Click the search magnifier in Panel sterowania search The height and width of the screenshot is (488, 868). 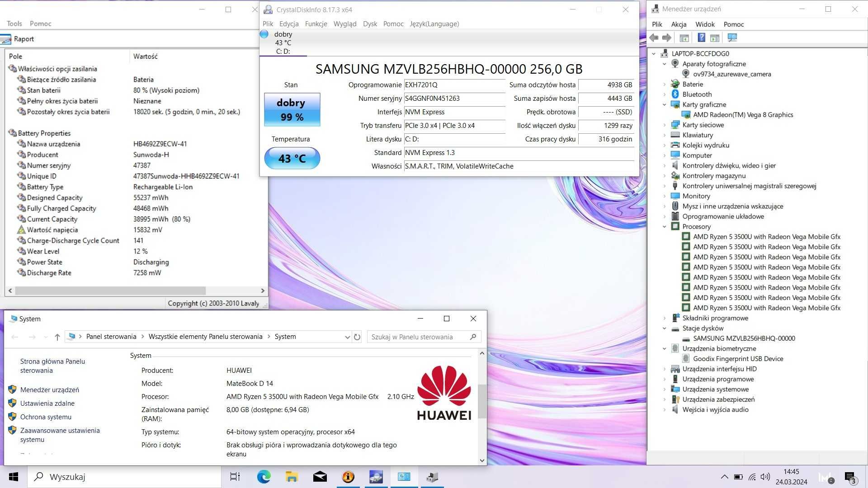(x=473, y=337)
